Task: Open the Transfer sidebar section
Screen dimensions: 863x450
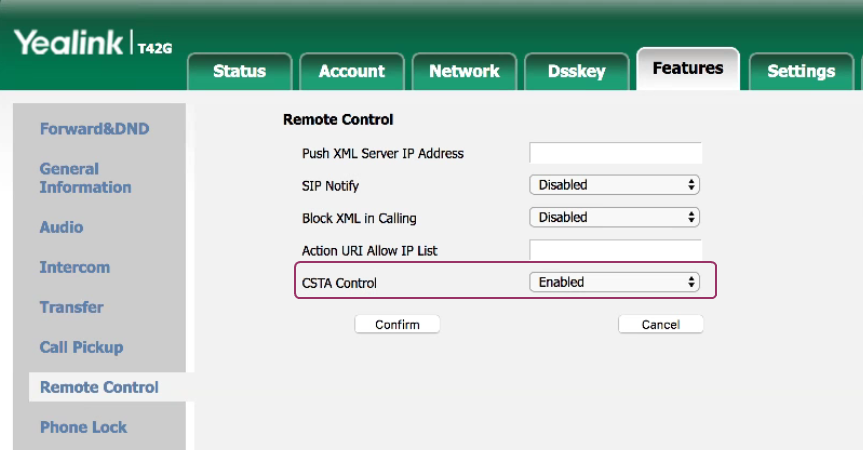Action: tap(71, 307)
